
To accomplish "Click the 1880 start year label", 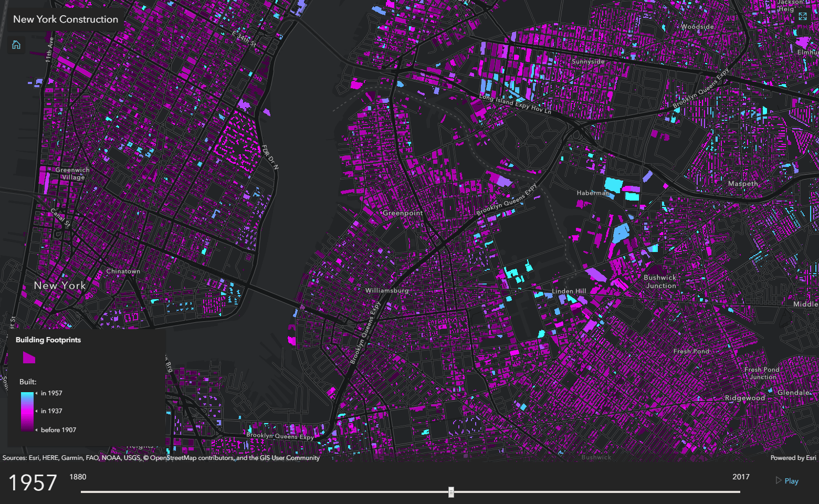I will point(78,477).
